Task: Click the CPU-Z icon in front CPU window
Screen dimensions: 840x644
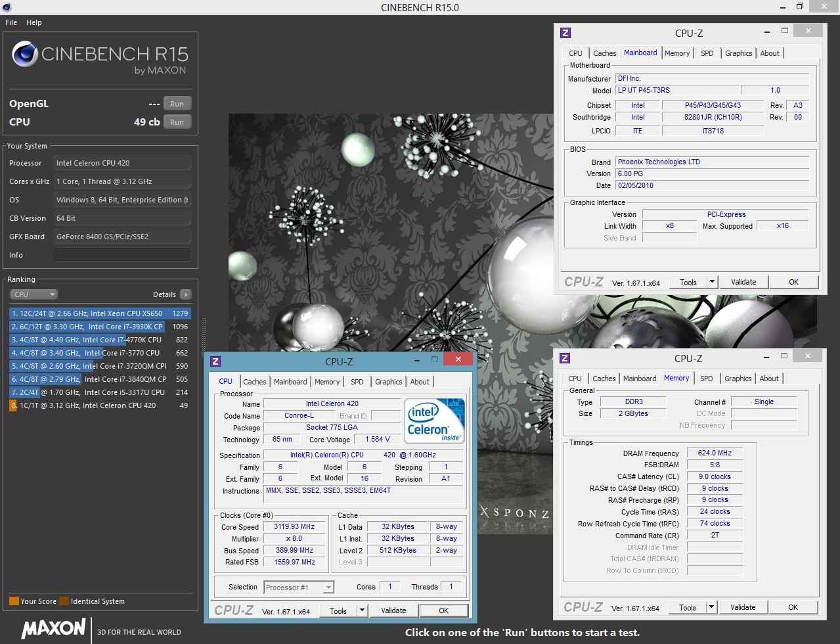Action: (216, 361)
